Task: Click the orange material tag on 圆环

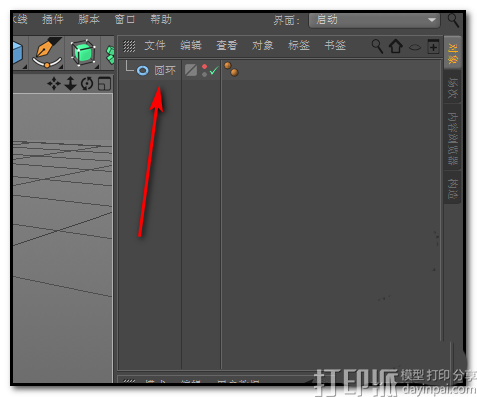Action: [231, 69]
